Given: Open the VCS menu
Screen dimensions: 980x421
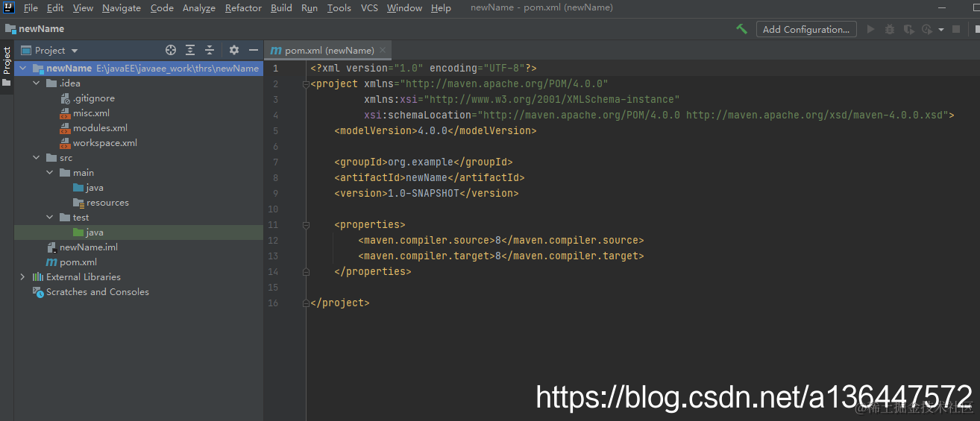Looking at the screenshot, I should [369, 7].
